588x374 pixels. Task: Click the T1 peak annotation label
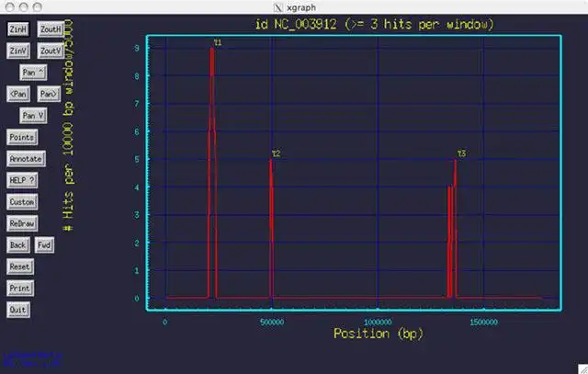(218, 43)
